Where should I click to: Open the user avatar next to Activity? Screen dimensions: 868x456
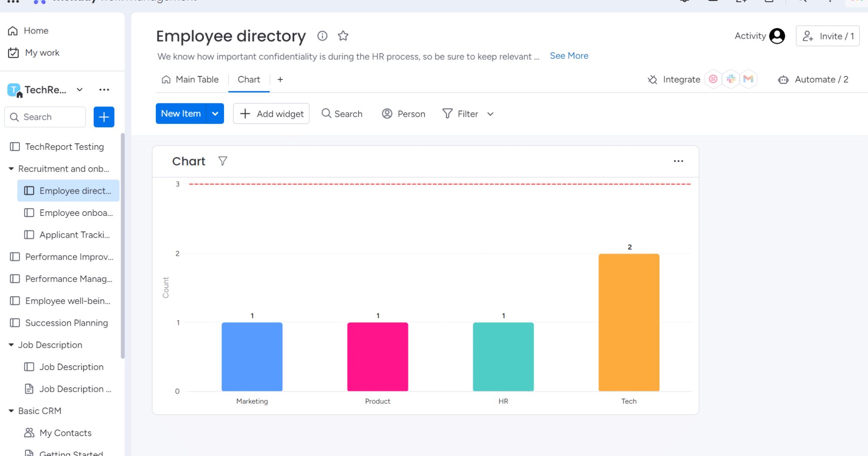[x=777, y=36]
